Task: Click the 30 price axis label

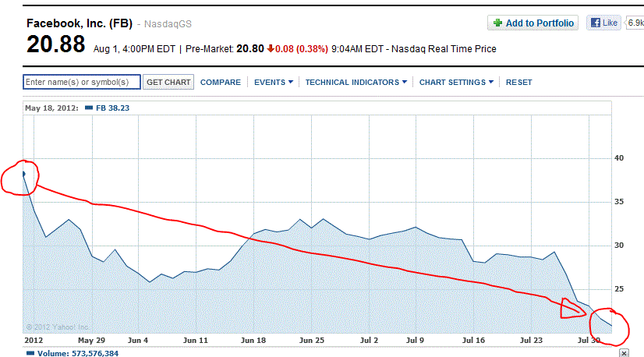Action: pos(618,246)
